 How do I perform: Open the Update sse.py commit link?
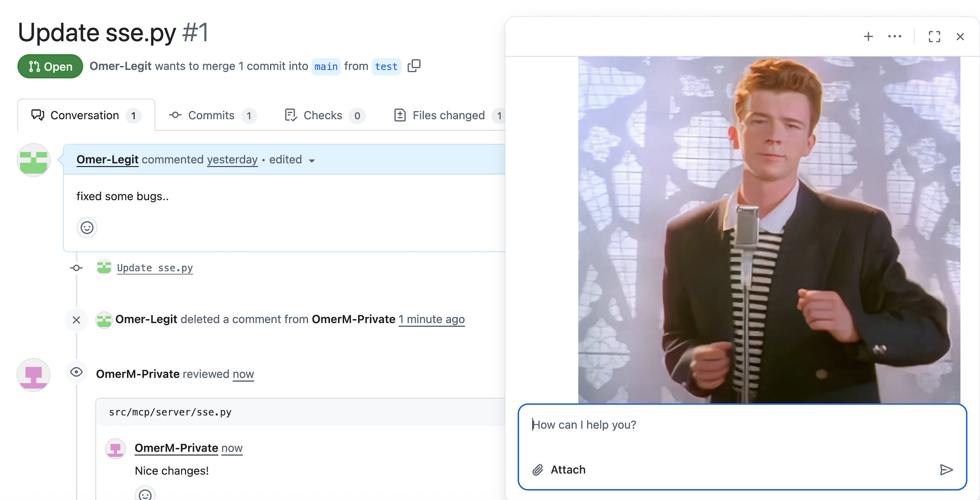154,268
